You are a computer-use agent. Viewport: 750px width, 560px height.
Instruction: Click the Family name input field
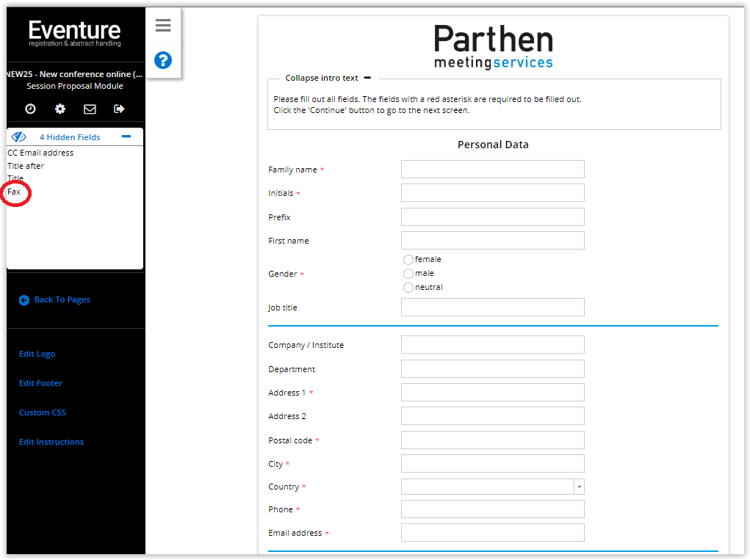click(492, 170)
